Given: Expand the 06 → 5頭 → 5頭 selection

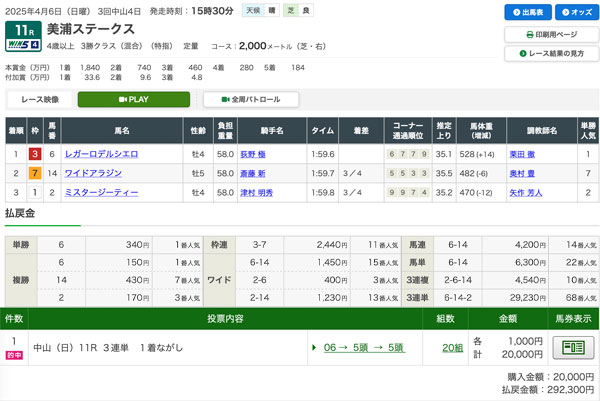Looking at the screenshot, I should click(363, 347).
